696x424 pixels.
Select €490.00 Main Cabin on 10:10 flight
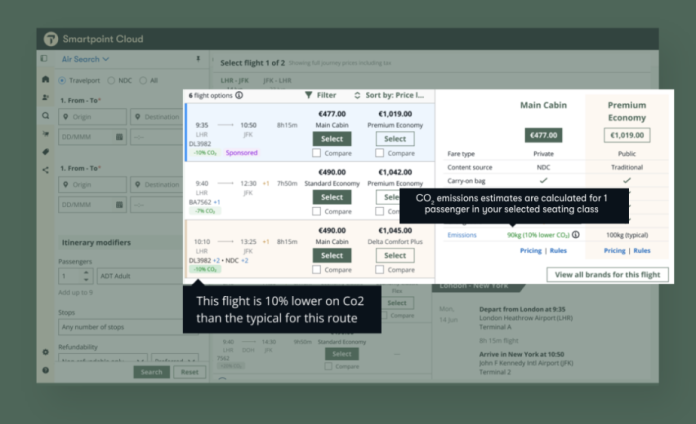332,255
